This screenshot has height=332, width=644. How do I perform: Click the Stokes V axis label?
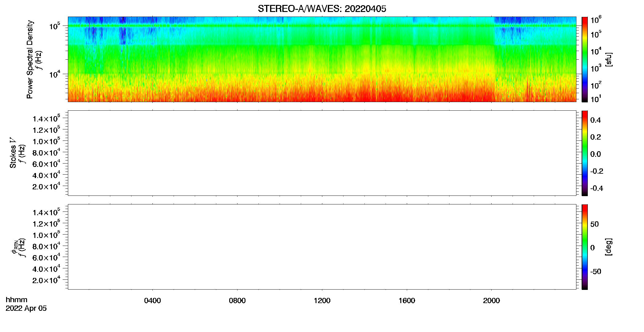pyautogui.click(x=13, y=153)
